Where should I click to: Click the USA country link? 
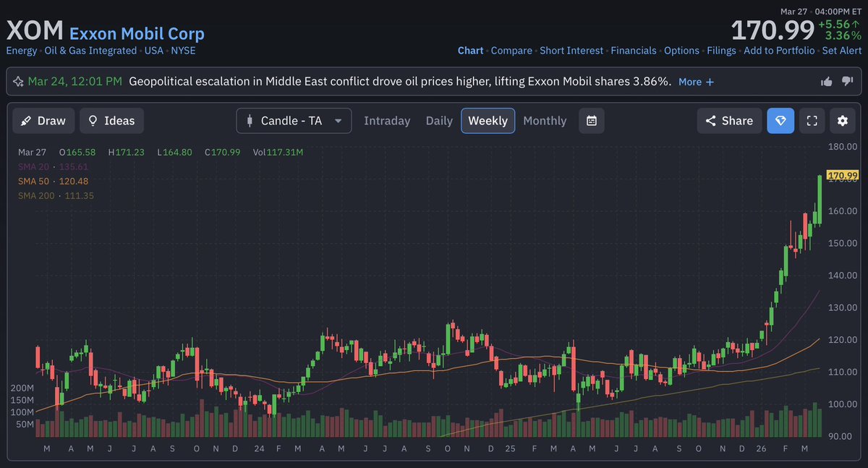pyautogui.click(x=153, y=51)
